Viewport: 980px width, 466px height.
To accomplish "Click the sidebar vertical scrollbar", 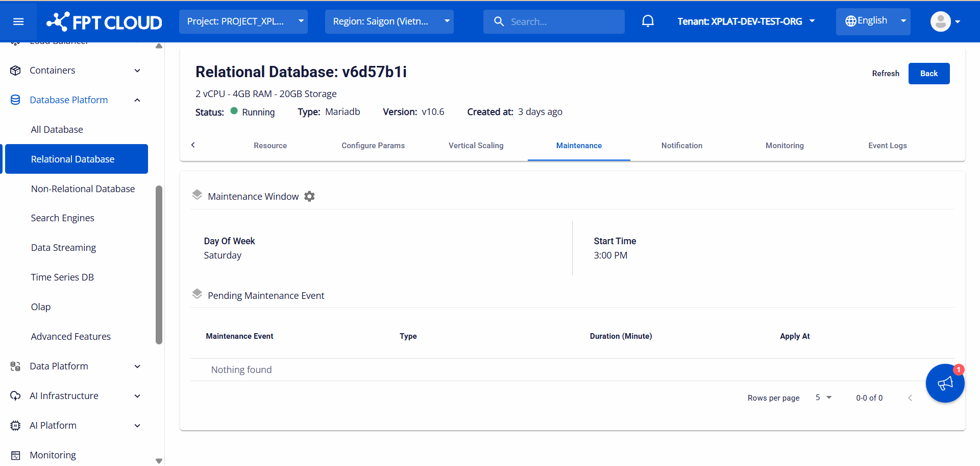I will pyautogui.click(x=159, y=266).
